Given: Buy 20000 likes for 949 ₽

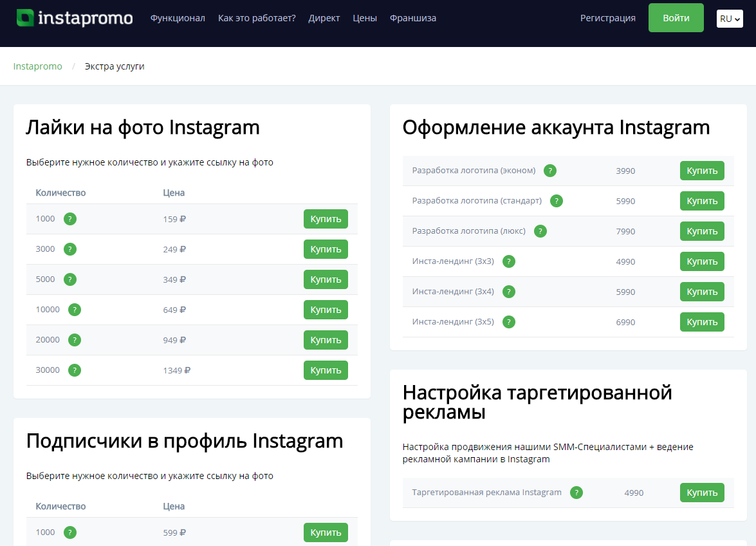Looking at the screenshot, I should click(x=326, y=340).
